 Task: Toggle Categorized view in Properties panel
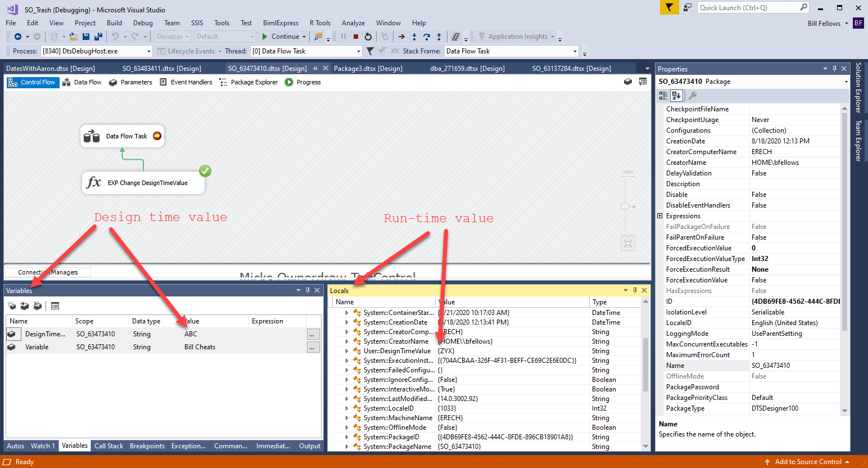[x=663, y=96]
